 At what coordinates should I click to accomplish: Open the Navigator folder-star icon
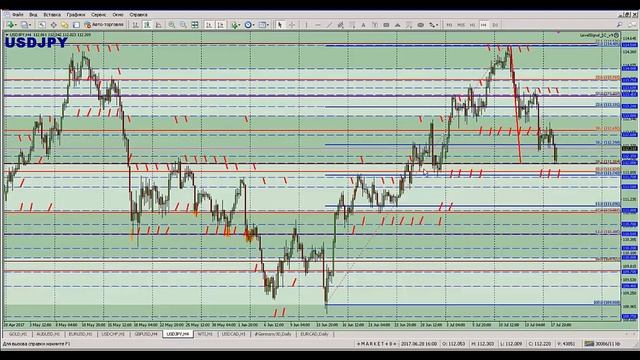(64, 25)
